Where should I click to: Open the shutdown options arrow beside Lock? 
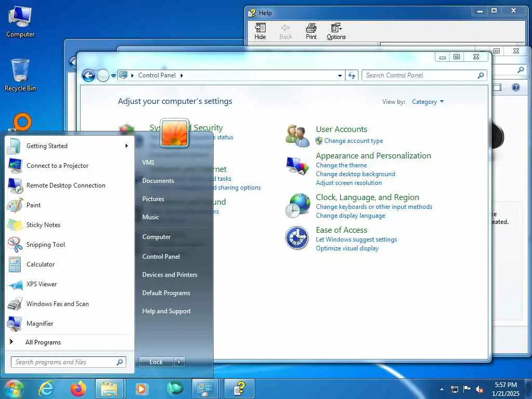179,362
